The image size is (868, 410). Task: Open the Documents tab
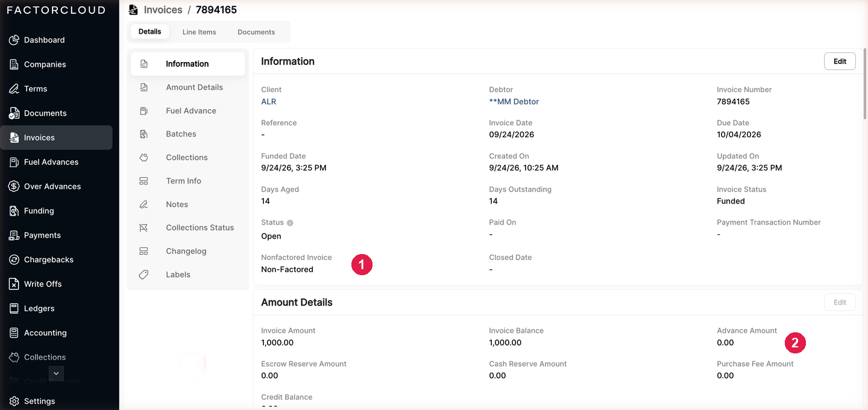point(256,32)
